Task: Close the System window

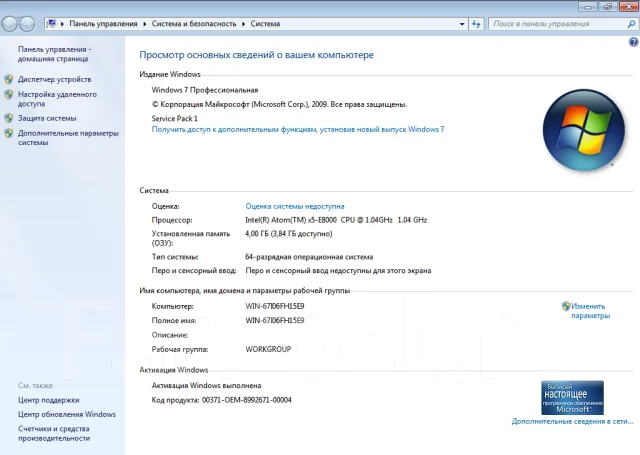Action: pos(629,7)
